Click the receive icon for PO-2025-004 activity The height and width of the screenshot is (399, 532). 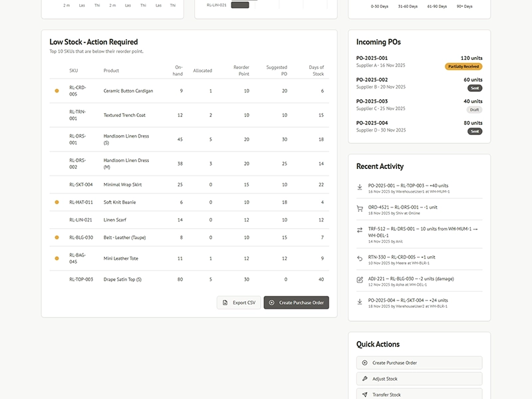[x=360, y=301]
